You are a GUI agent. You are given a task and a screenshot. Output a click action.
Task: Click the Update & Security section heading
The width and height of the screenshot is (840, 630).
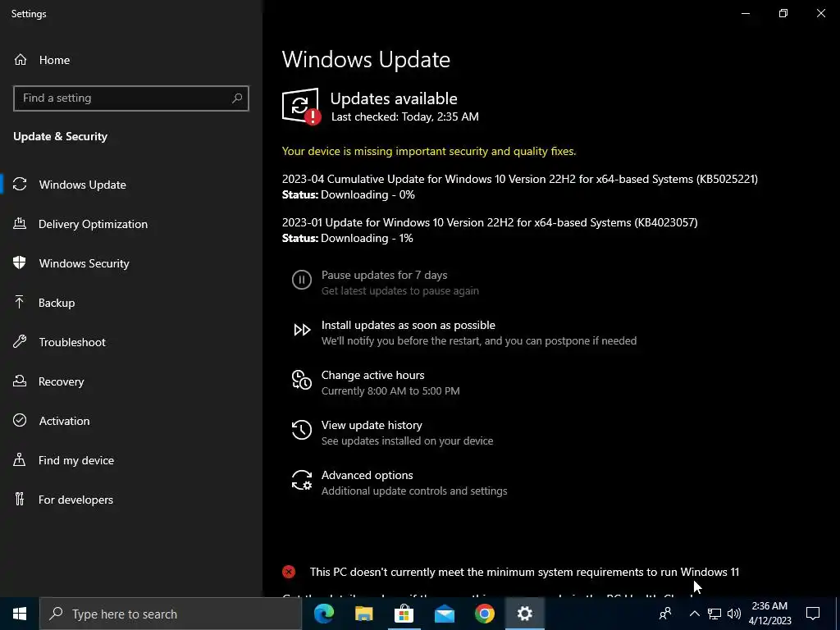pyautogui.click(x=61, y=137)
